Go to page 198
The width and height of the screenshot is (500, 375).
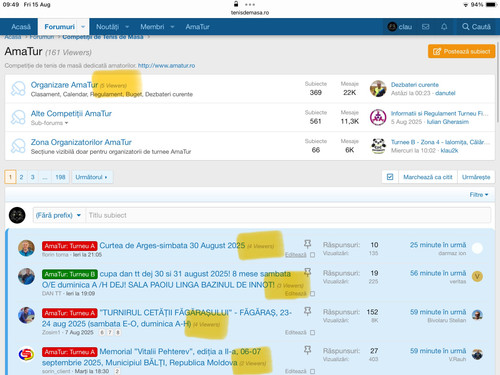[x=60, y=177]
